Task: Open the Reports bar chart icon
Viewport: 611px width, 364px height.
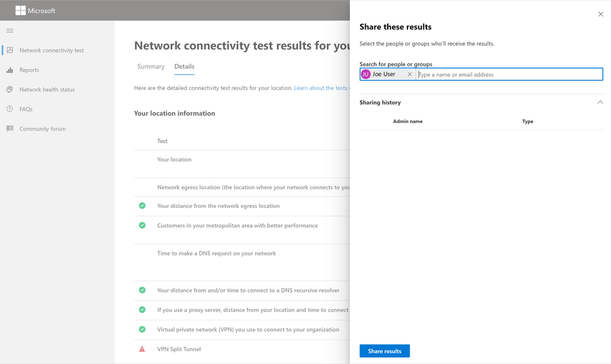Action: click(10, 70)
